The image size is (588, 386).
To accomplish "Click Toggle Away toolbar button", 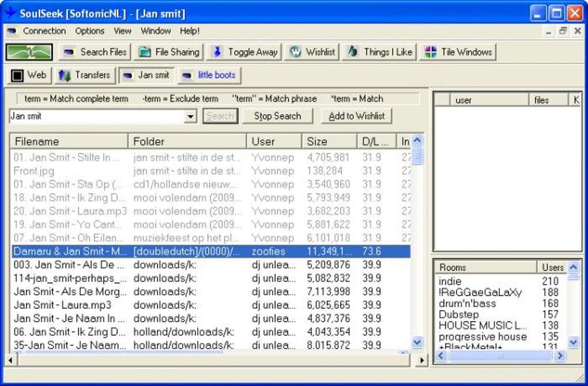I will click(x=245, y=52).
